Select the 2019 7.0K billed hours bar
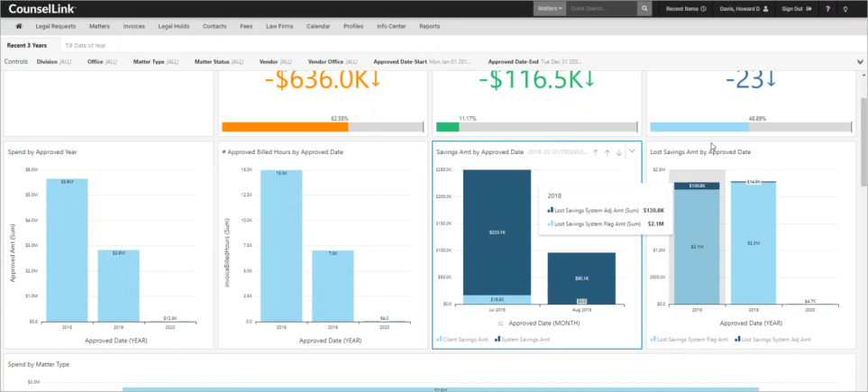This screenshot has height=392, width=868. [333, 286]
